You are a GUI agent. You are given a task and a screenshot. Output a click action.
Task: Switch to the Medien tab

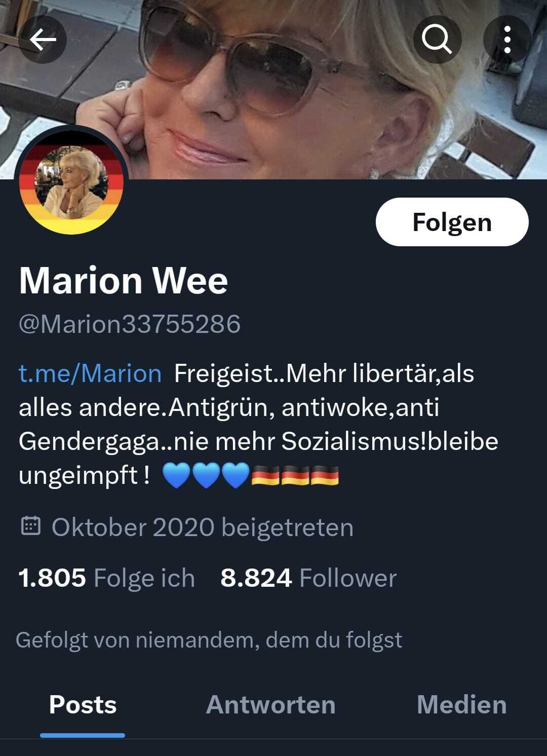462,704
